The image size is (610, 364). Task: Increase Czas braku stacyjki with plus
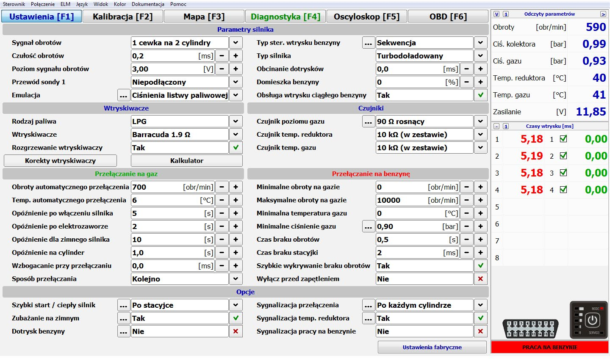(x=480, y=253)
